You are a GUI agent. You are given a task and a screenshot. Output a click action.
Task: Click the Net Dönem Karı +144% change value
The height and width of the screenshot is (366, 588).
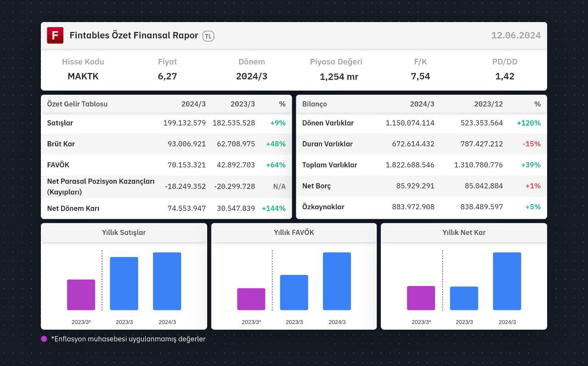pos(274,208)
